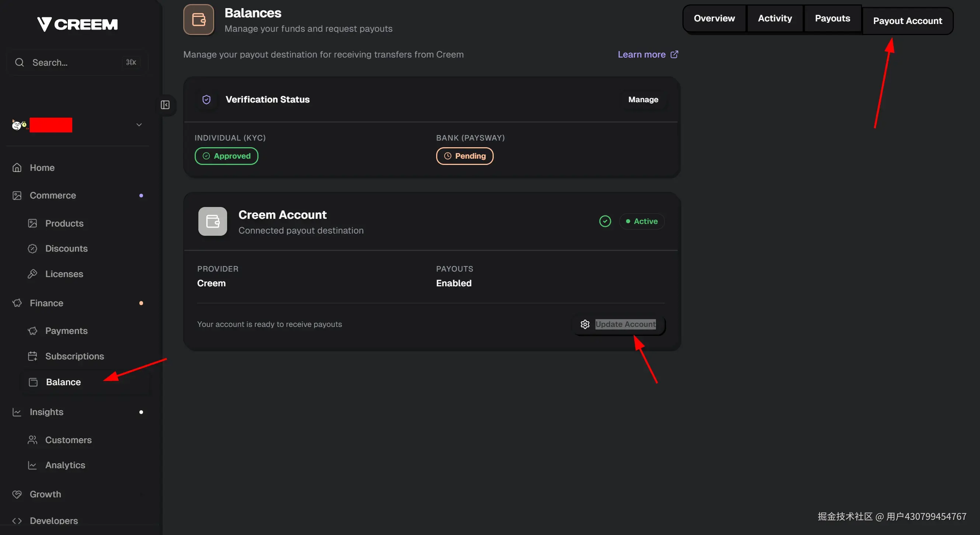980x535 pixels.
Task: Collapse the sidebar panel icon
Action: tap(165, 105)
